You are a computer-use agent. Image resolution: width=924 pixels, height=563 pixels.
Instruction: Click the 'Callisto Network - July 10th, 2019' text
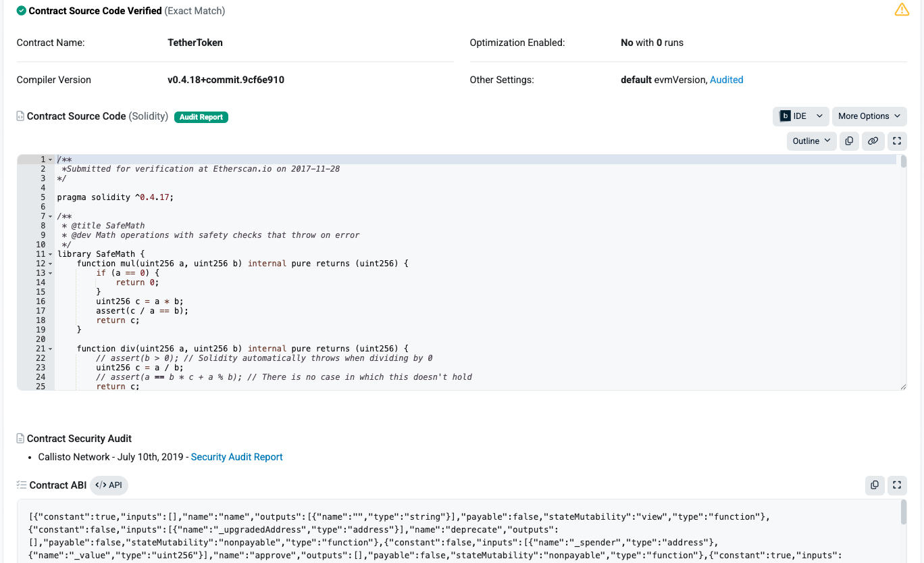tap(111, 457)
